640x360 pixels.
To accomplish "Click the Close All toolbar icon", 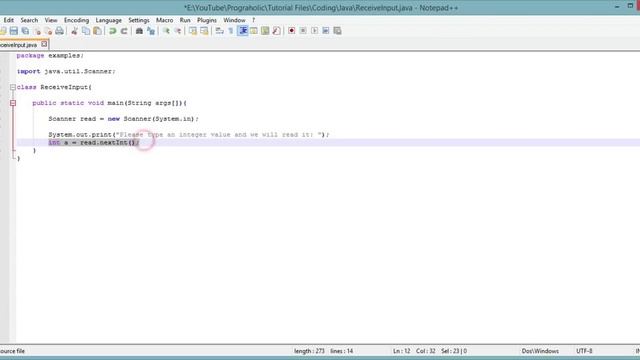I will tap(48, 31).
